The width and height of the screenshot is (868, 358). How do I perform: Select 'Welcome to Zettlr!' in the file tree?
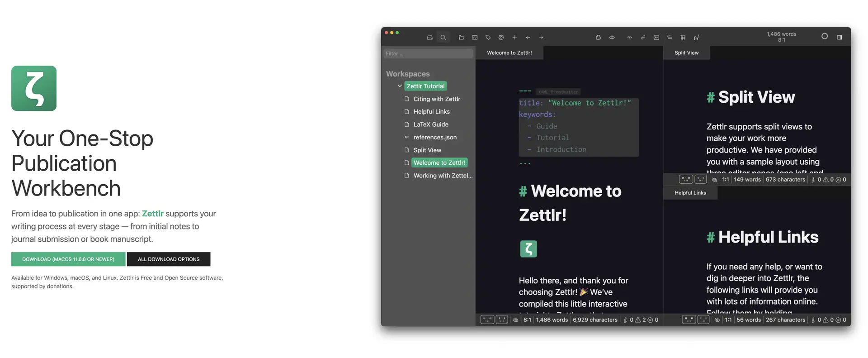439,163
